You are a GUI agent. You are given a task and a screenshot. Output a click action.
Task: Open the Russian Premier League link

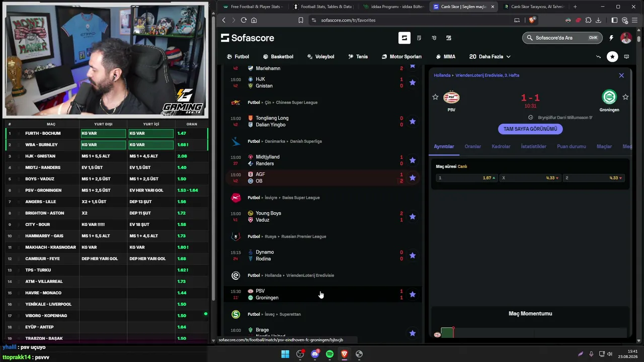coord(303,236)
